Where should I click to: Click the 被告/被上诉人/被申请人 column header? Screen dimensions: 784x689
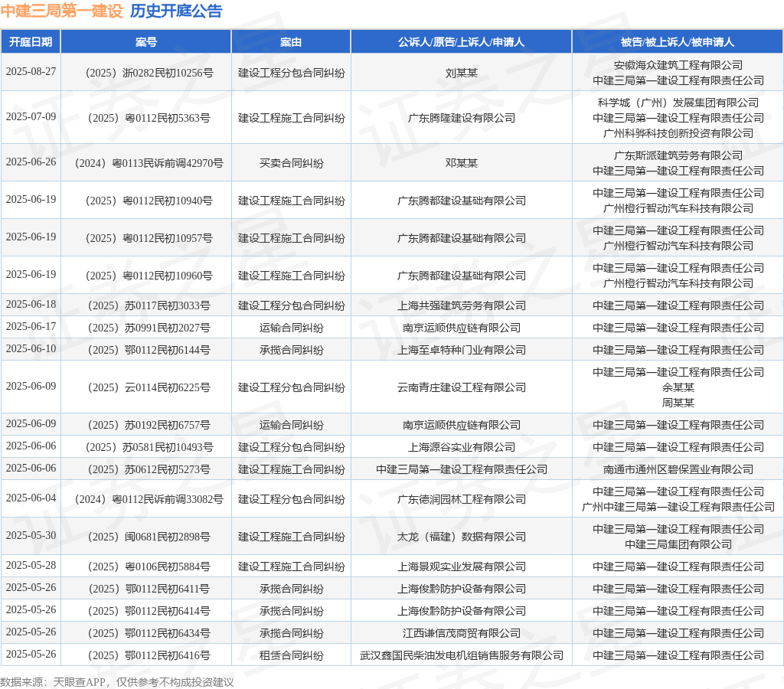[x=678, y=42]
